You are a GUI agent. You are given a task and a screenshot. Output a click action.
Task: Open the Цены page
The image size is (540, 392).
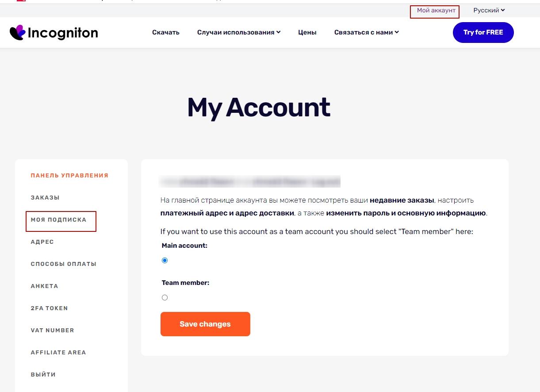tap(307, 32)
